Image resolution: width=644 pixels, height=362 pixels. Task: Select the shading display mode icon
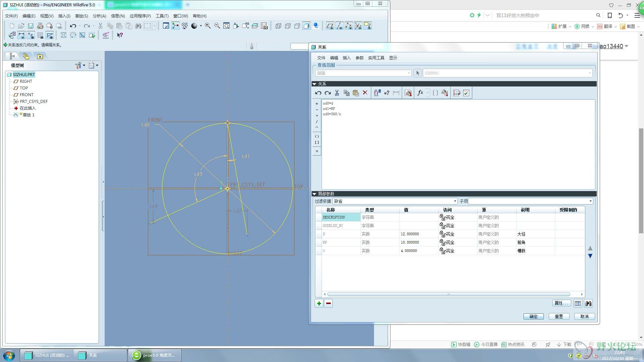[306, 26]
